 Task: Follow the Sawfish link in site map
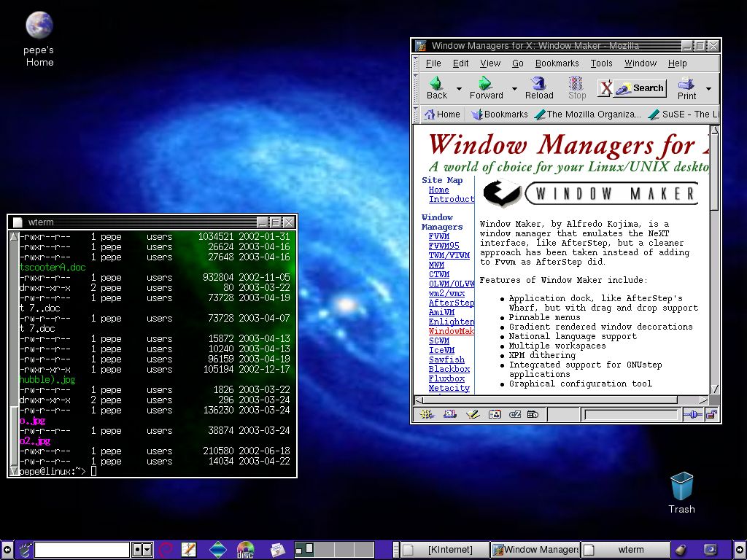[446, 359]
